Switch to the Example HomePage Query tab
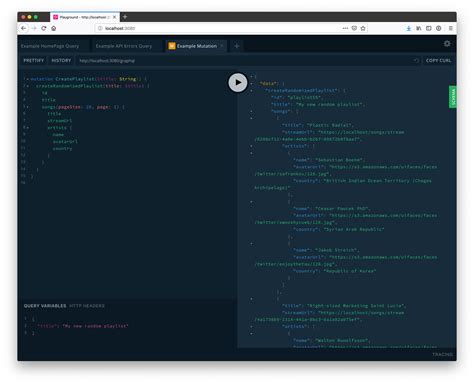 (x=50, y=46)
